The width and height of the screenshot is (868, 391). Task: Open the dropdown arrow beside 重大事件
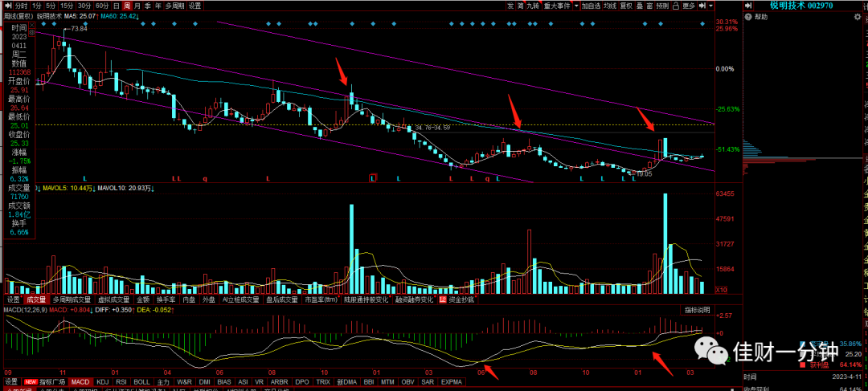[576, 6]
